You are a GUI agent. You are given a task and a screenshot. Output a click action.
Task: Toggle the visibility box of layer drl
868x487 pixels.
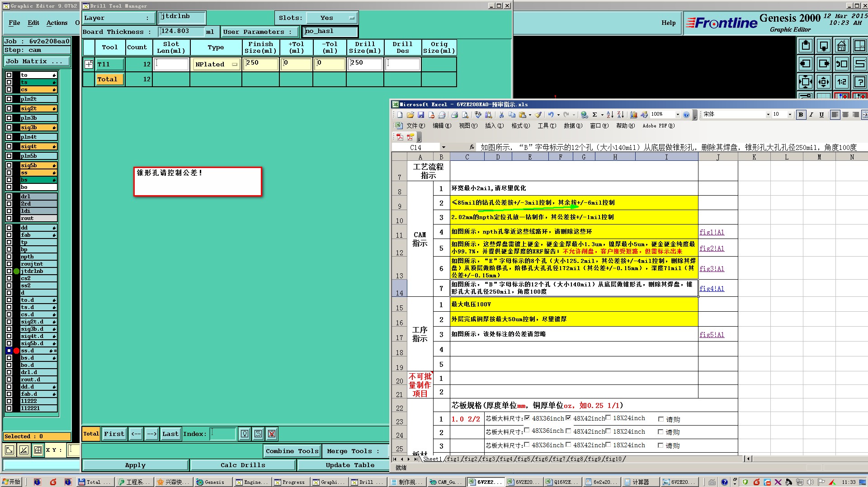click(x=9, y=197)
